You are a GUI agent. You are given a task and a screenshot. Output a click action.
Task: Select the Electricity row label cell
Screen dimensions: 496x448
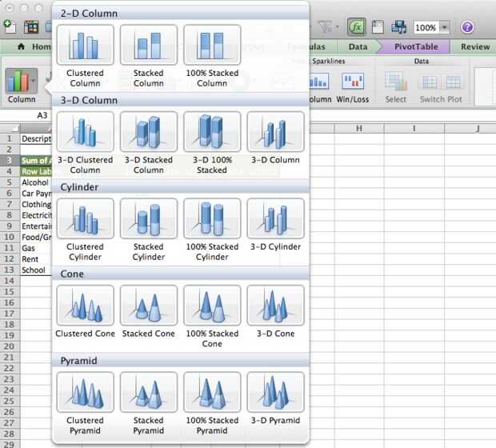[36, 215]
